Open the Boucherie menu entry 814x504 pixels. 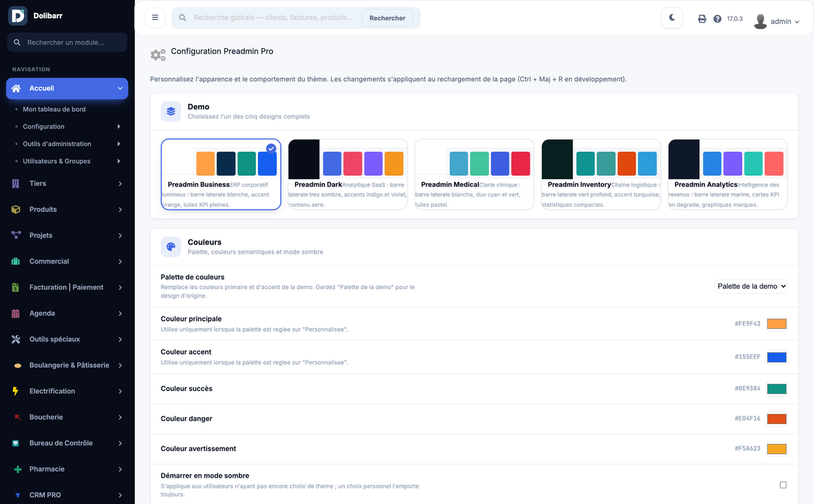67,417
